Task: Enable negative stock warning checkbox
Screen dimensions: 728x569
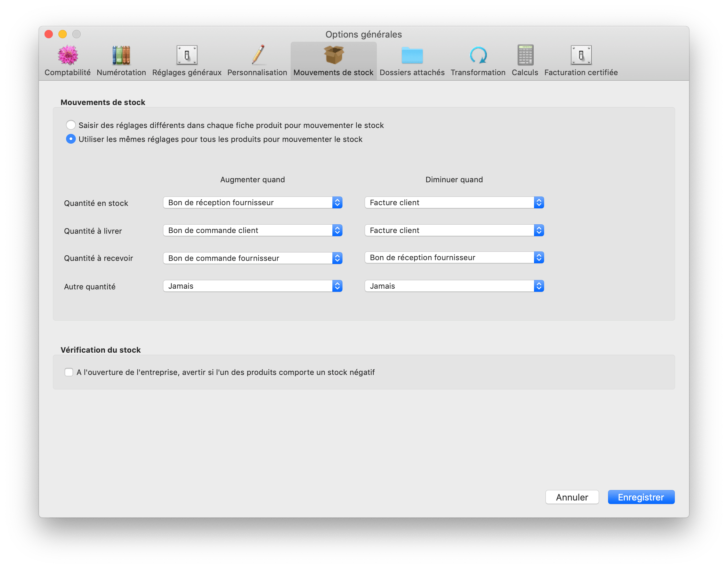Action: coord(69,372)
